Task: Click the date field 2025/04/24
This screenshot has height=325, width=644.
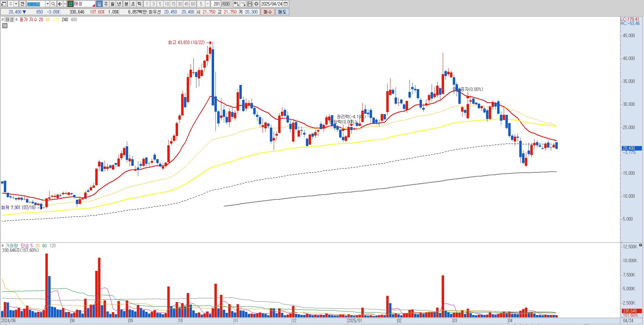Action: [x=272, y=4]
